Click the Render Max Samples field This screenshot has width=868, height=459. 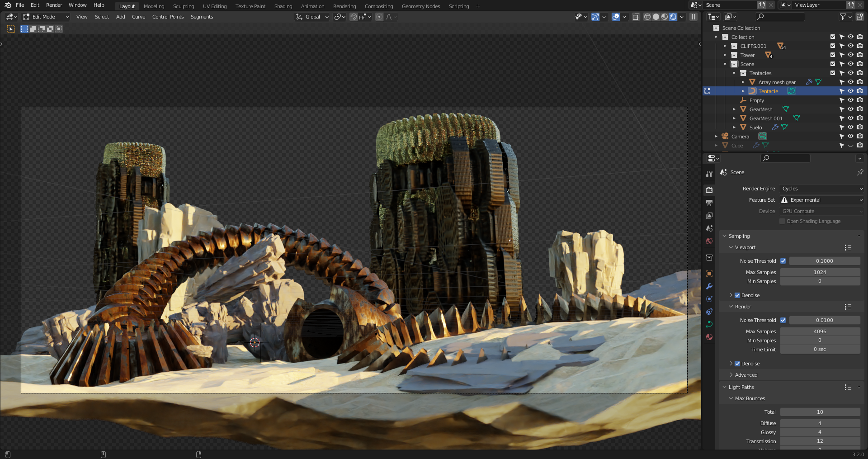click(820, 331)
